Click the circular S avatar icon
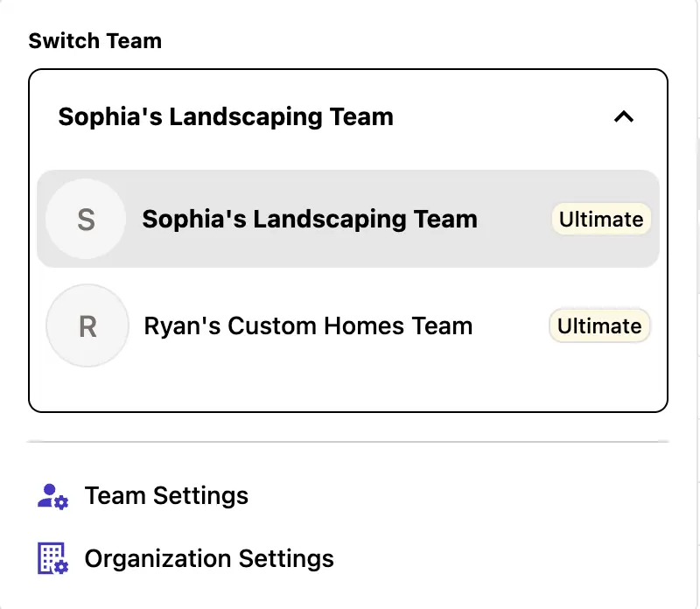 [86, 219]
